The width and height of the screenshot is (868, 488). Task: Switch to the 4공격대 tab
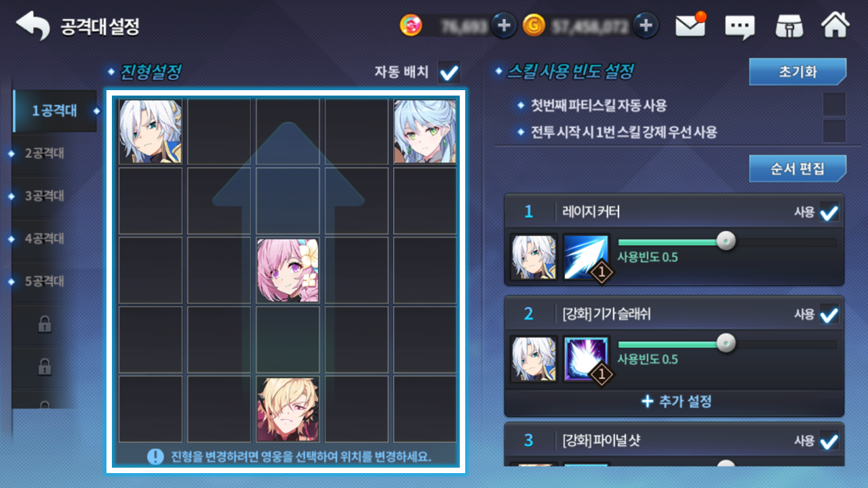45,239
